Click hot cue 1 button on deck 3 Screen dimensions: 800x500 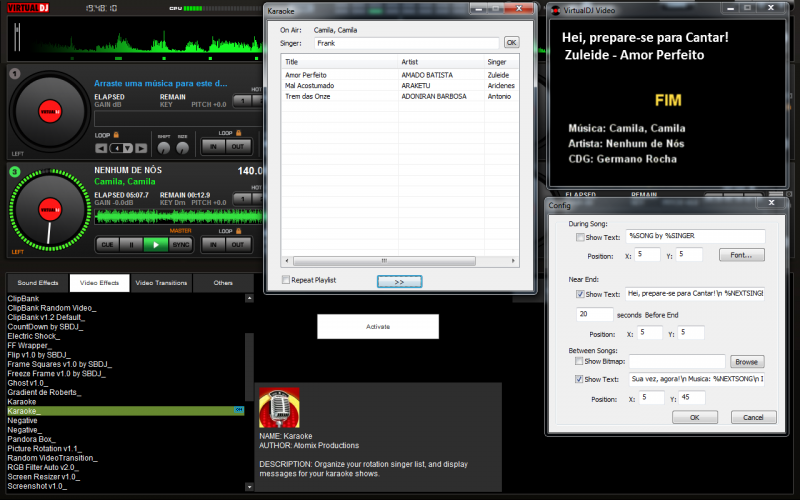tap(243, 199)
